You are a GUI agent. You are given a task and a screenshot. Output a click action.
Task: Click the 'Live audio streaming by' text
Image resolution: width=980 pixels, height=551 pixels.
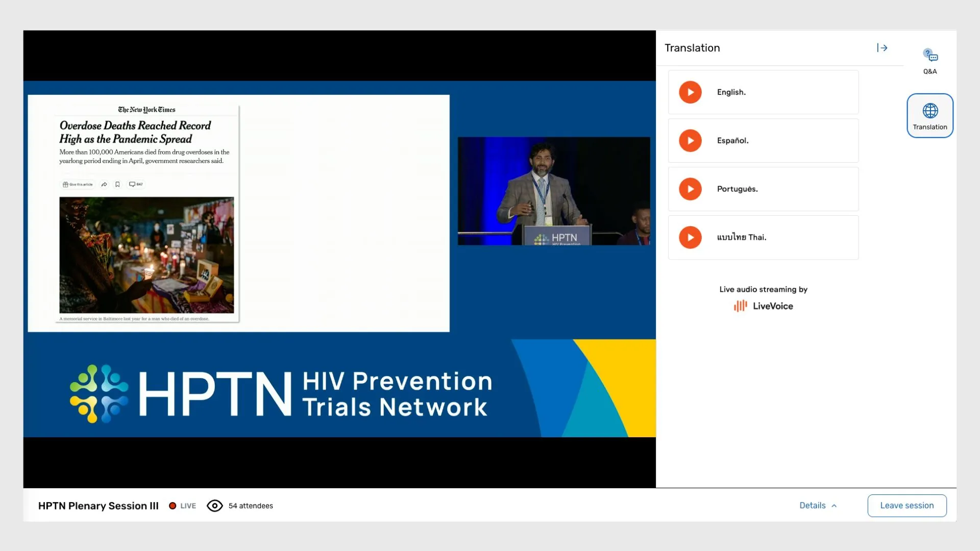tap(764, 289)
